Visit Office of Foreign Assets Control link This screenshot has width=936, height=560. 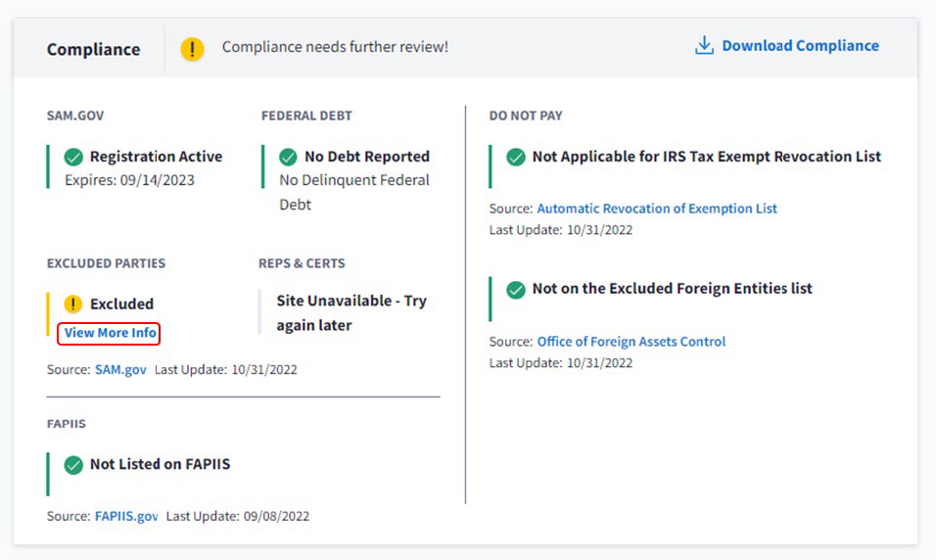[x=632, y=342]
